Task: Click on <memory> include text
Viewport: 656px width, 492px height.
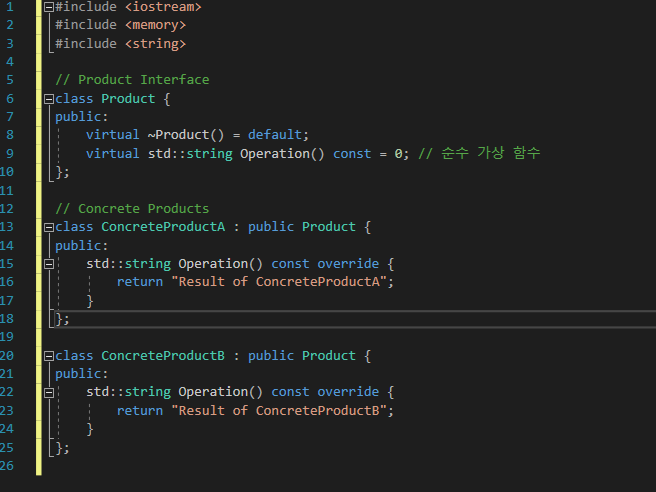Action: 155,25
